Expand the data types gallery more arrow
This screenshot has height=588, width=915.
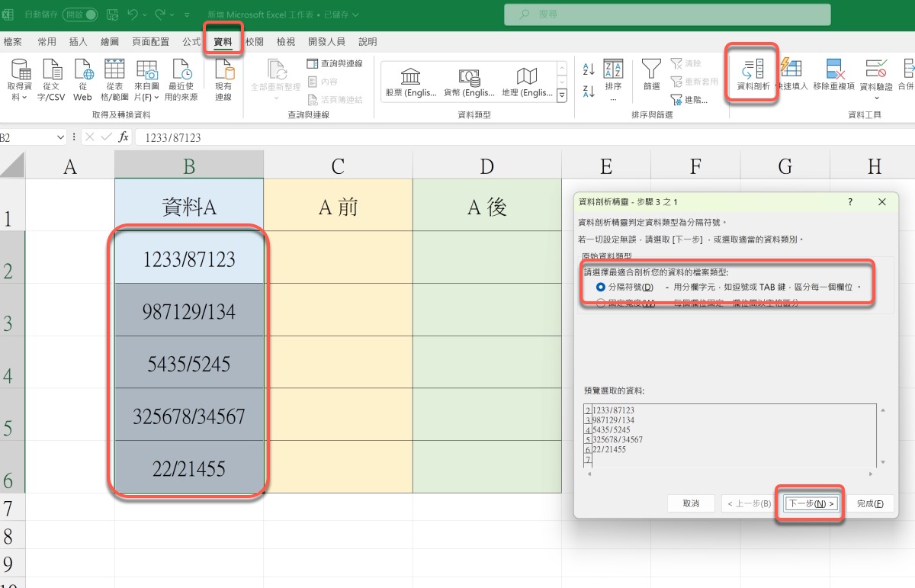(x=563, y=95)
